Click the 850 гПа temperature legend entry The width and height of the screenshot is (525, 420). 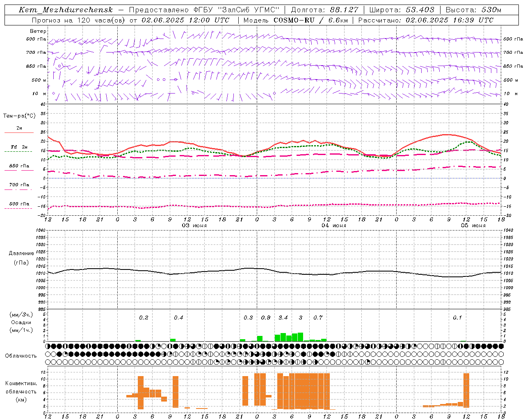pyautogui.click(x=19, y=166)
